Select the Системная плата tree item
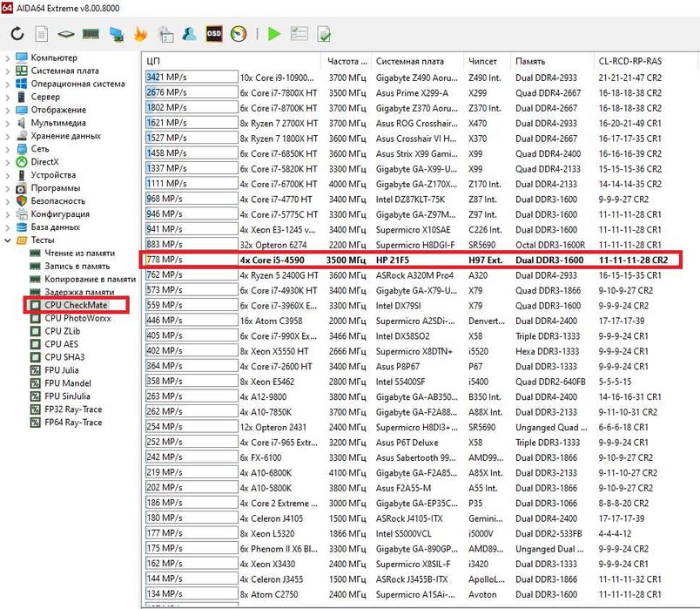700x609 pixels. [x=64, y=71]
